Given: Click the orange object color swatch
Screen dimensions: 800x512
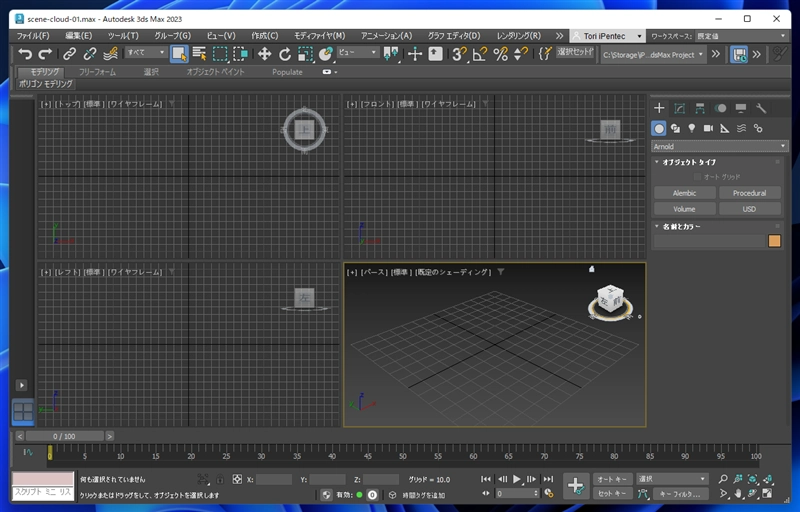Looking at the screenshot, I should 774,241.
